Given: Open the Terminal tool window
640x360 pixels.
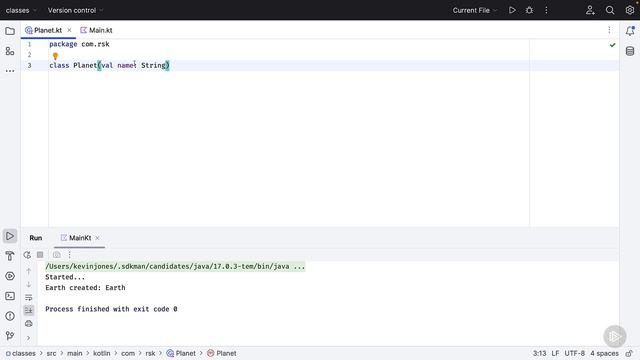Looking at the screenshot, I should (x=10, y=296).
